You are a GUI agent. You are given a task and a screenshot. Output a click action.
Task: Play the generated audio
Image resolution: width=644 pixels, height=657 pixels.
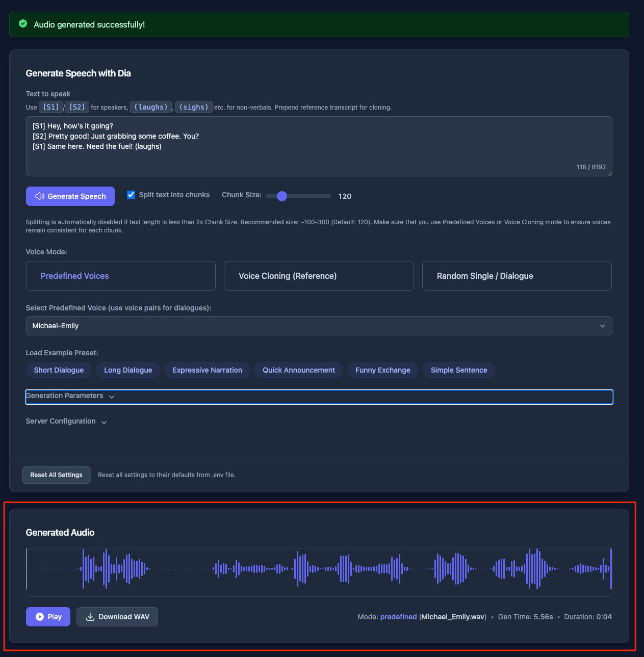pos(48,617)
